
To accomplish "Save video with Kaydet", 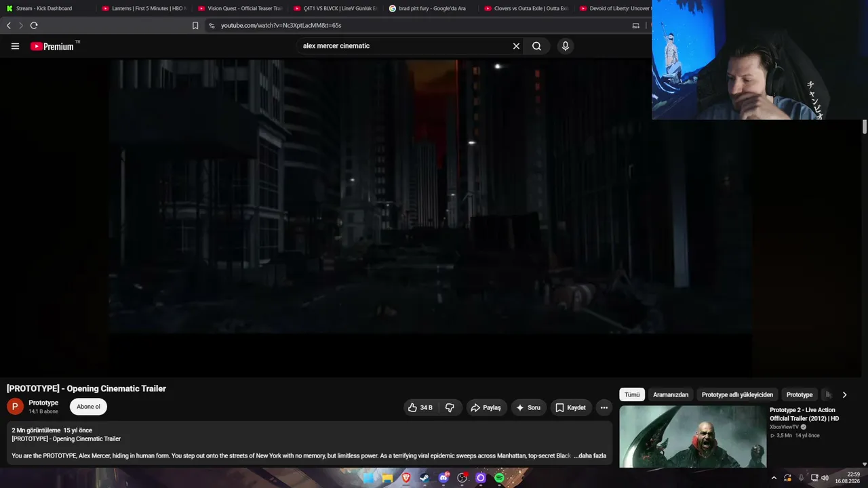I will coord(570,407).
